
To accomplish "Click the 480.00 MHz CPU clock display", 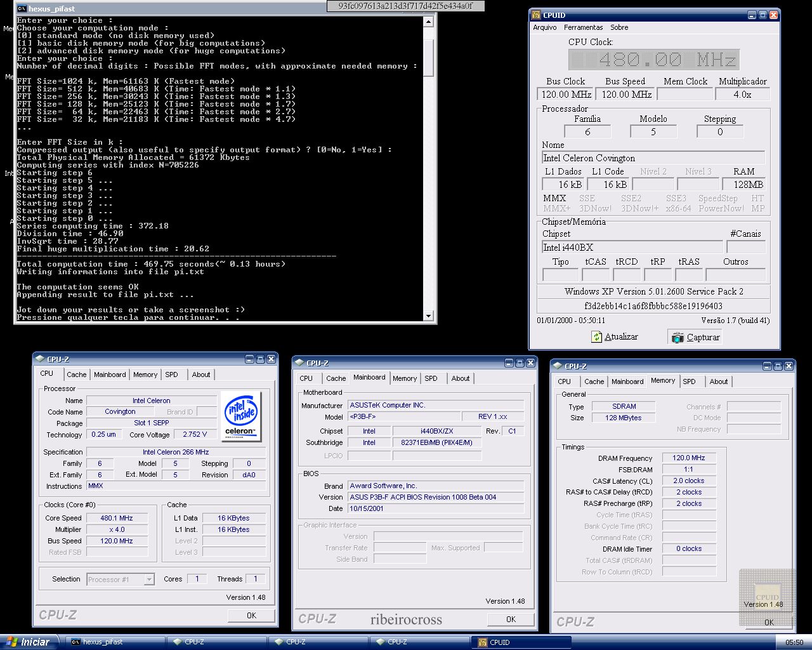I will click(654, 60).
